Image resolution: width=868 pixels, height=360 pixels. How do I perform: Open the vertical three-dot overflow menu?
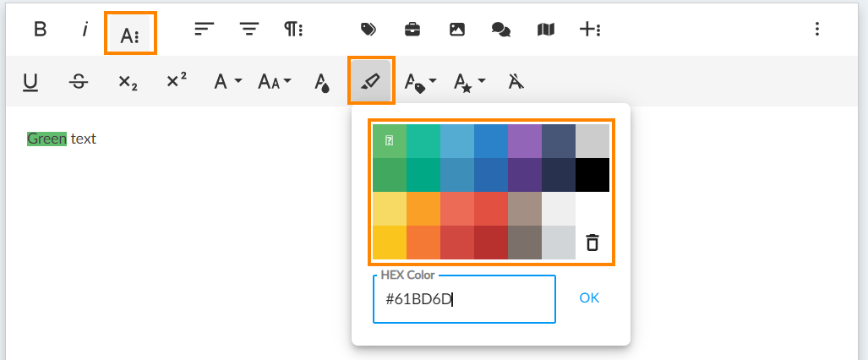(x=816, y=30)
